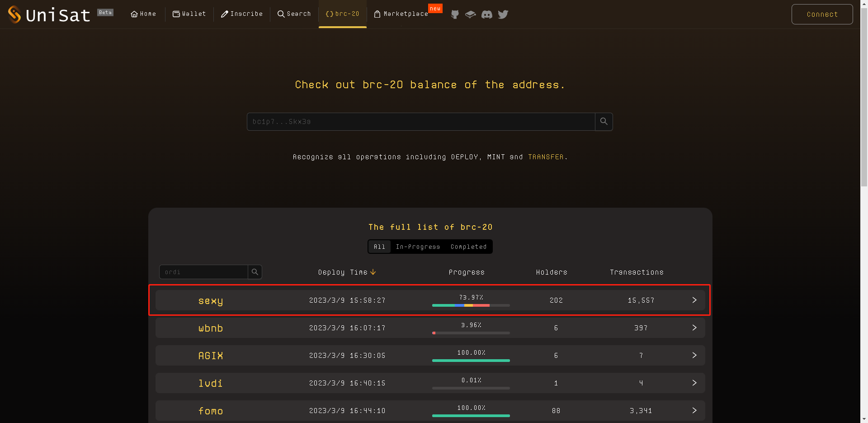Click the AGIX progress bar
868x423 pixels.
[x=471, y=361]
